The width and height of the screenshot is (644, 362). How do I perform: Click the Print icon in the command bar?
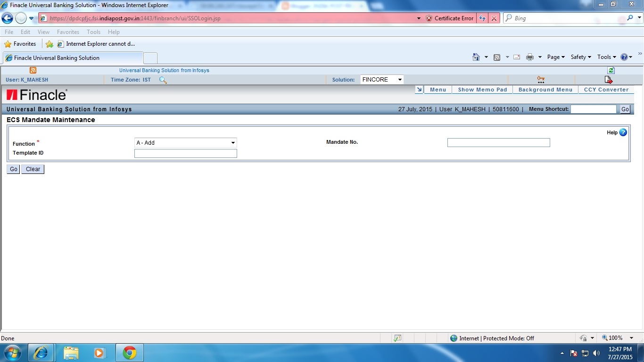(x=530, y=57)
